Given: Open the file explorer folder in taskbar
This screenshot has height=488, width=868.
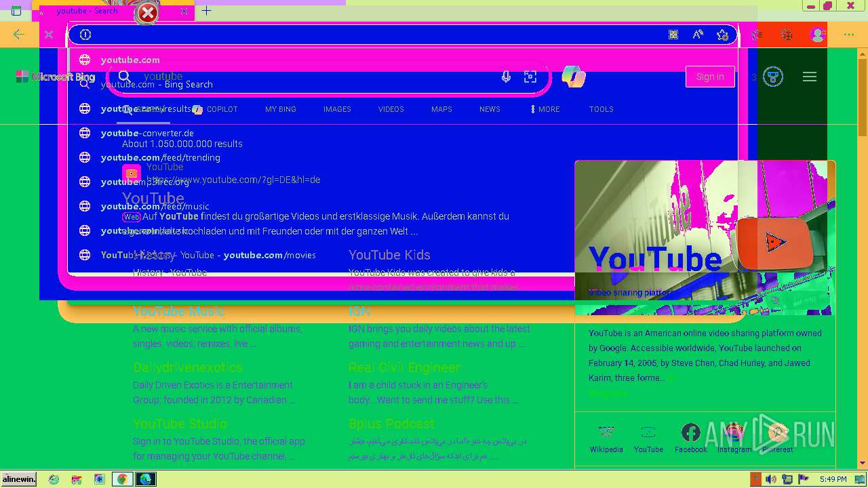Looking at the screenshot, I should coord(77,479).
